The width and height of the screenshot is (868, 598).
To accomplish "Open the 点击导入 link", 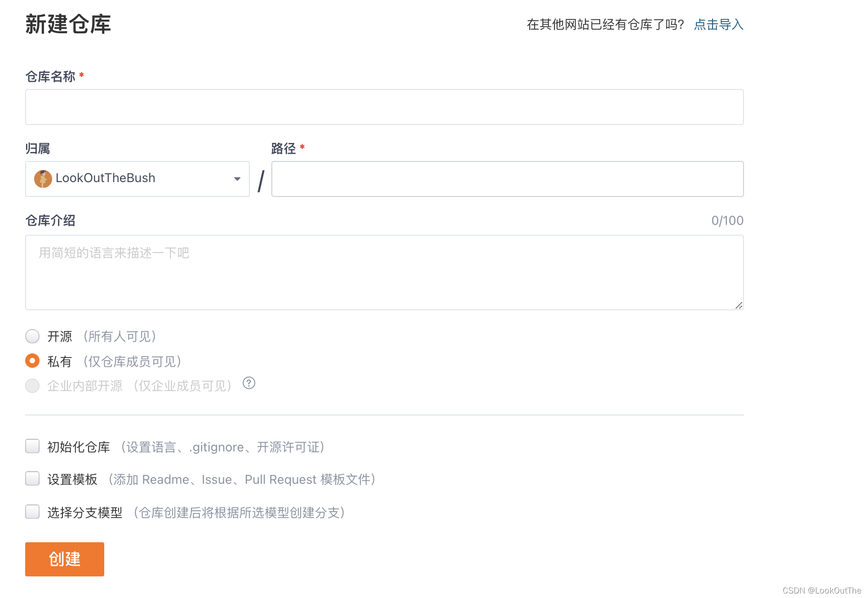I will [x=718, y=25].
